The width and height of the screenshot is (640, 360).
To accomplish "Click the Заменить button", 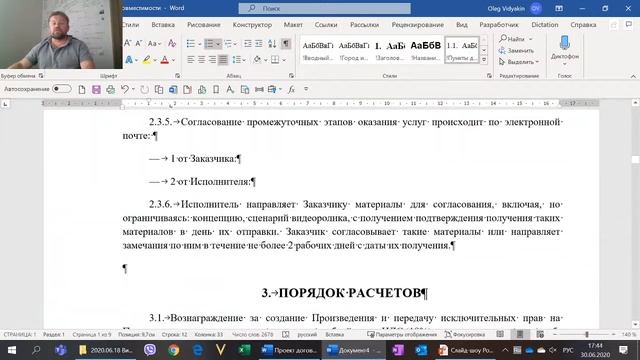I will click(516, 51).
